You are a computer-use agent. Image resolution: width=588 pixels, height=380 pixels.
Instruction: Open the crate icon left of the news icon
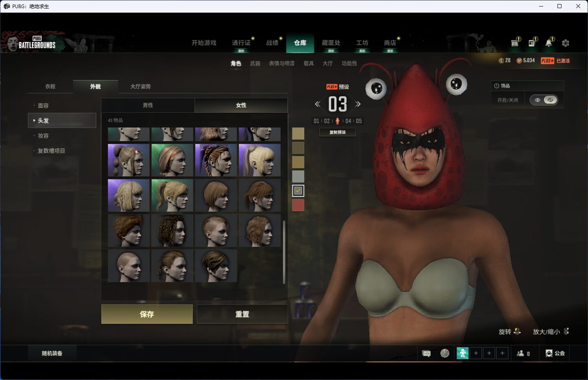(515, 43)
